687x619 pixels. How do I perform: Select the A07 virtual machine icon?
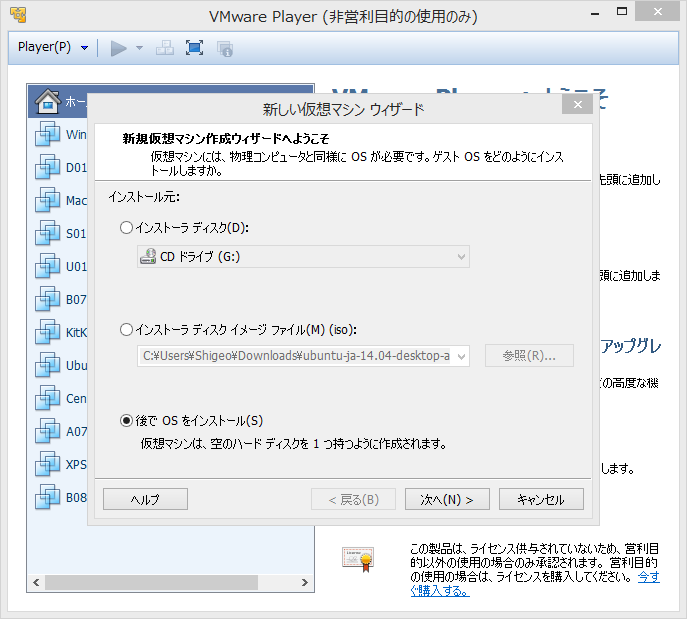(48, 431)
